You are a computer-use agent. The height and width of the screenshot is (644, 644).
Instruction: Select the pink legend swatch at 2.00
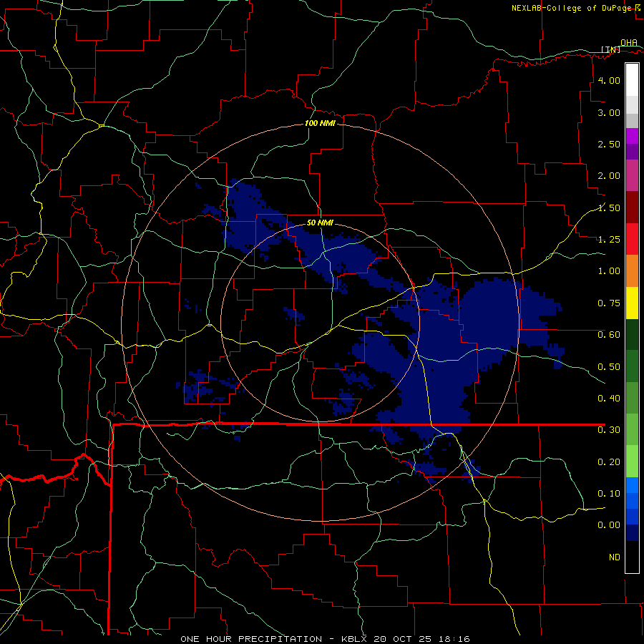pos(632,176)
